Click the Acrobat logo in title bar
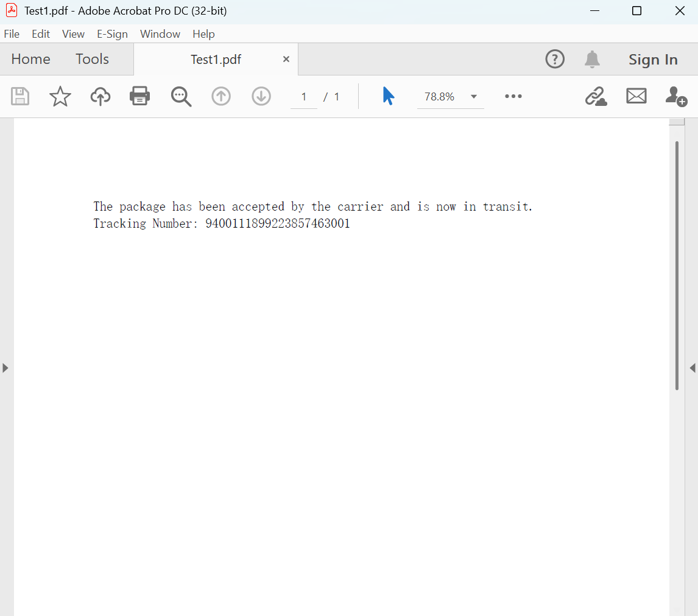Viewport: 698px width, 616px height. coord(12,10)
